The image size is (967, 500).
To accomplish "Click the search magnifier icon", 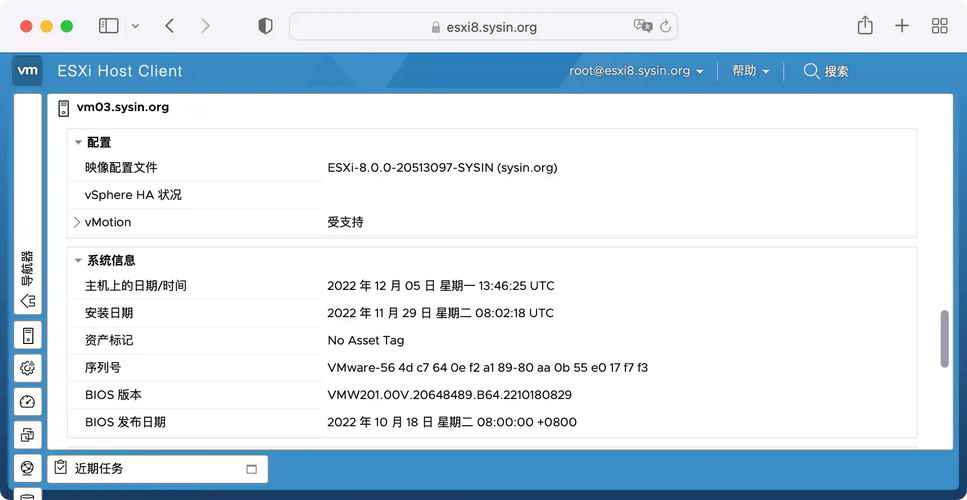I will pyautogui.click(x=811, y=71).
